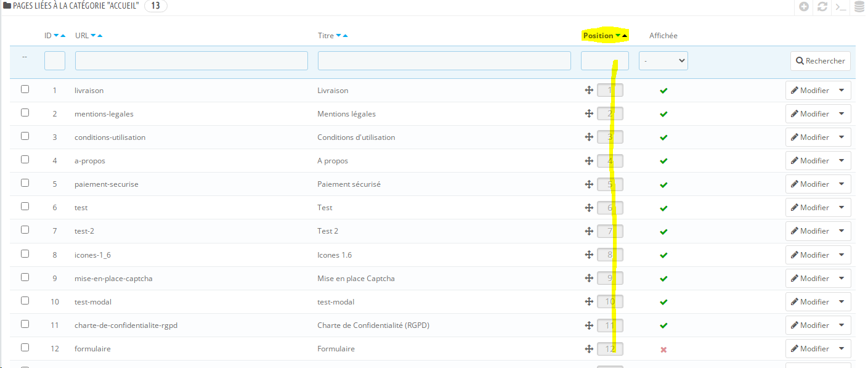This screenshot has width=868, height=368.
Task: Edit the Test page with Modifier
Action: tap(809, 208)
